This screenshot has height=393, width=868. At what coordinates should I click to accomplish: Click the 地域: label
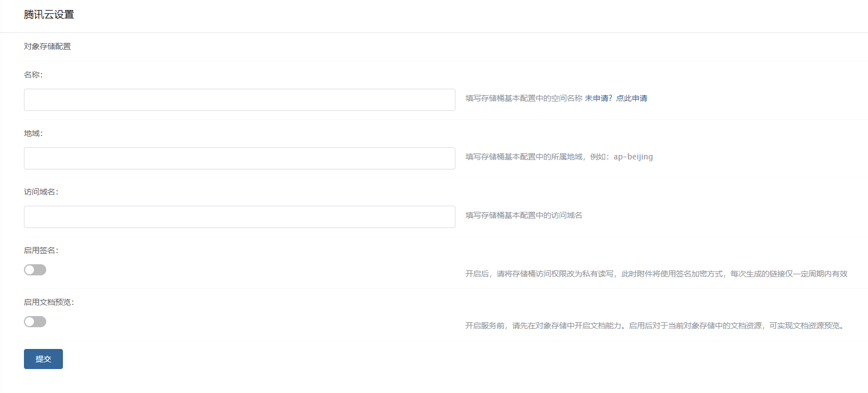33,133
